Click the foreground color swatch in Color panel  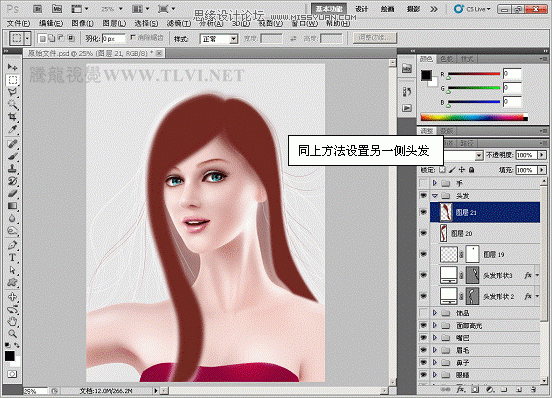[x=426, y=75]
